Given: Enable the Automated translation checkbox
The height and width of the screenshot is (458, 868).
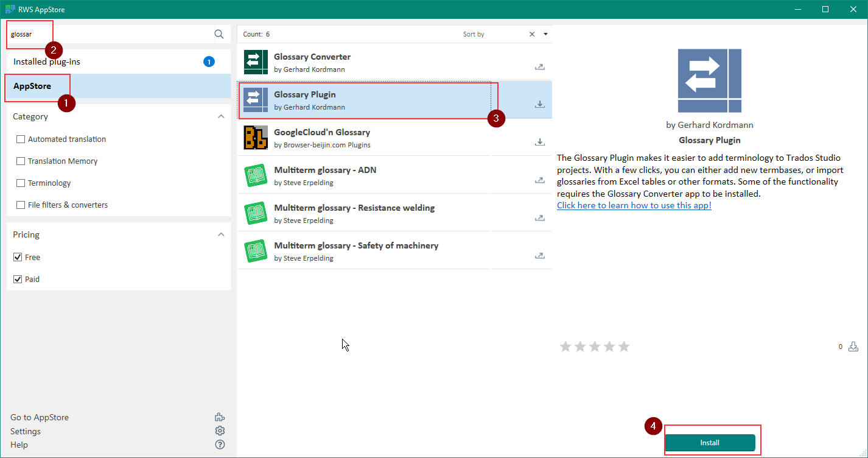Looking at the screenshot, I should click(x=21, y=139).
